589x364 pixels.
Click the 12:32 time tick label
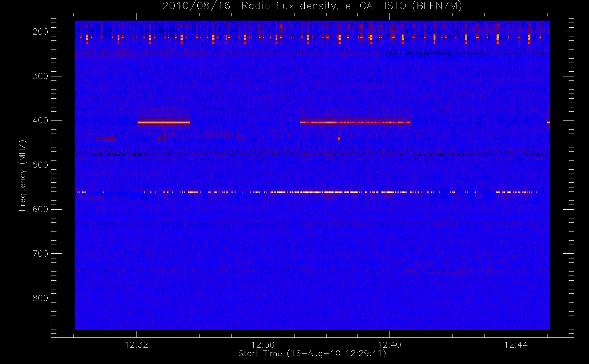[x=137, y=345]
